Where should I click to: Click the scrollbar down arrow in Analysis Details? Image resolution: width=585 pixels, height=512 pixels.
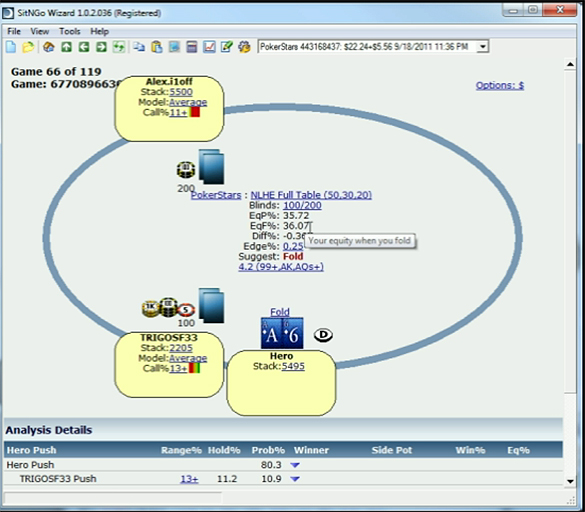coord(570,481)
